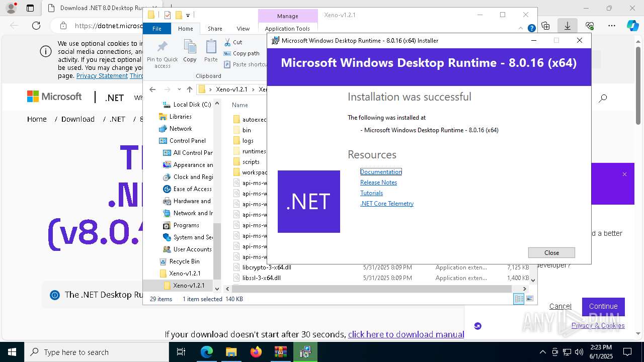Click Copy path in Explorer ribbon
The image size is (644, 362).
click(242, 53)
